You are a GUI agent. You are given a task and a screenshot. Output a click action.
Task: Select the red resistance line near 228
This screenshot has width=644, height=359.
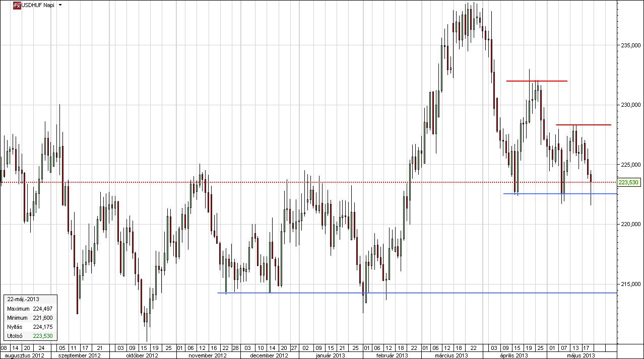(x=584, y=124)
